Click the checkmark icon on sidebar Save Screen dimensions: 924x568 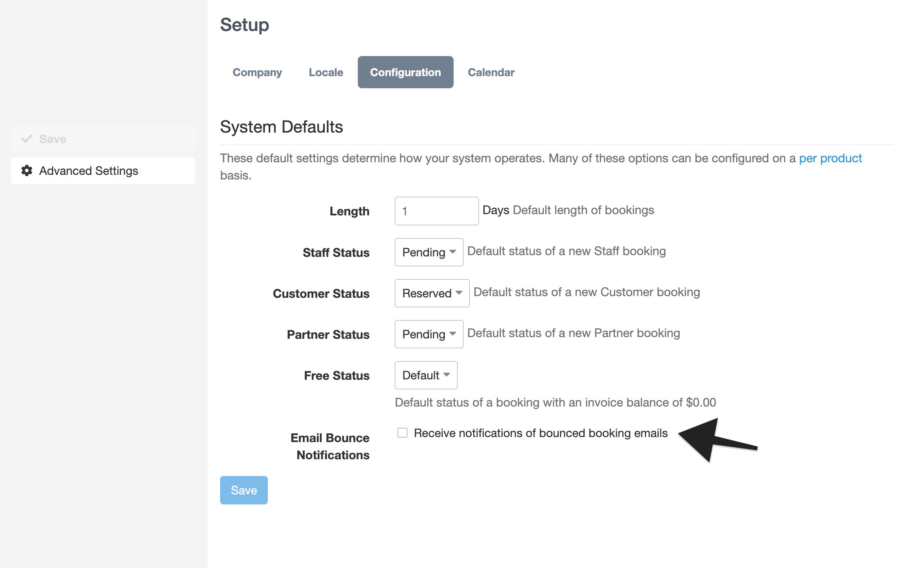point(27,139)
